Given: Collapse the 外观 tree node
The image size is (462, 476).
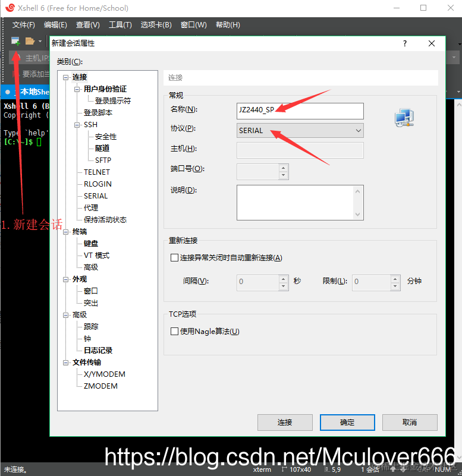Looking at the screenshot, I should point(65,279).
